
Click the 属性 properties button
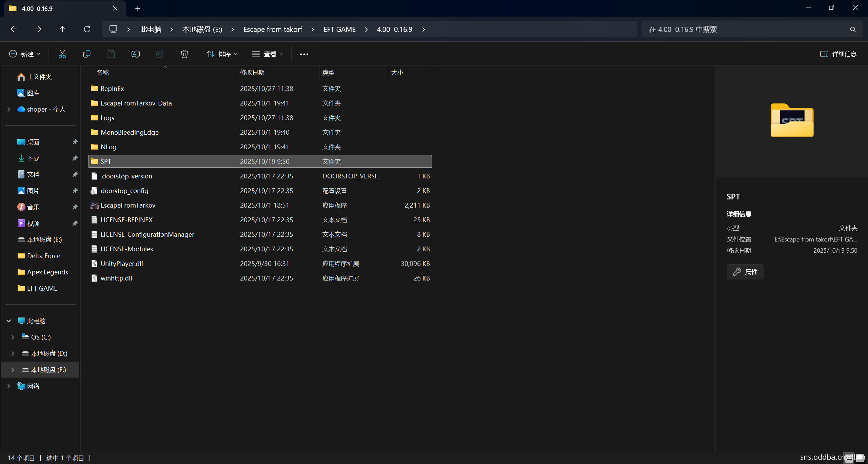pyautogui.click(x=745, y=272)
